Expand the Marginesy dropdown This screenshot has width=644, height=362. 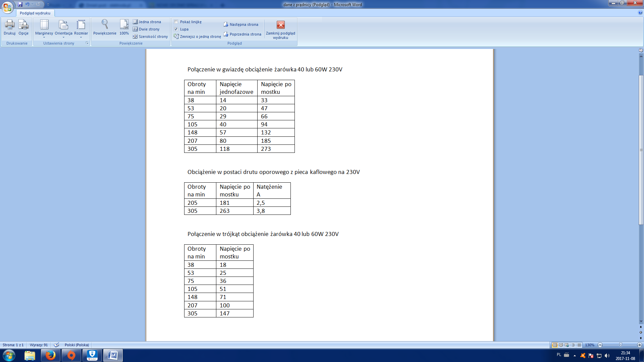44,28
